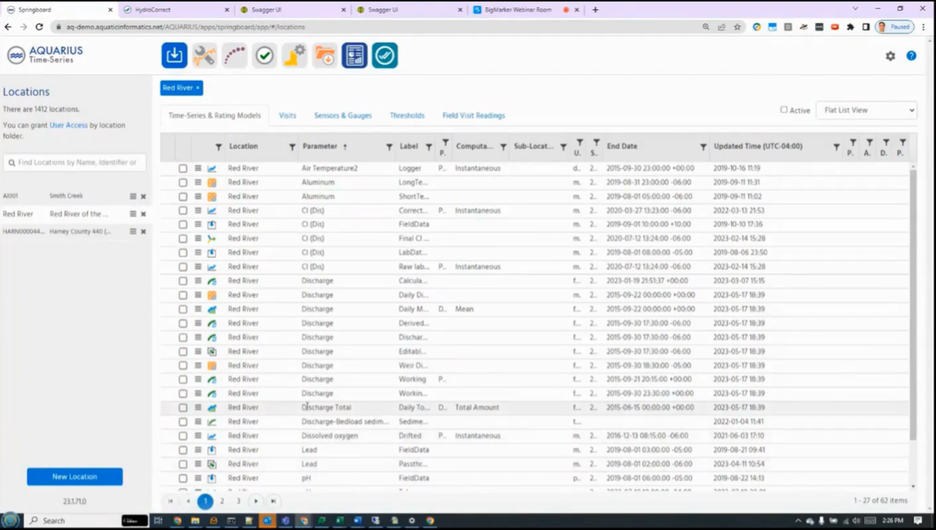Image resolution: width=936 pixels, height=530 pixels.
Task: Focus the Find Locations search field
Action: pyautogui.click(x=75, y=162)
